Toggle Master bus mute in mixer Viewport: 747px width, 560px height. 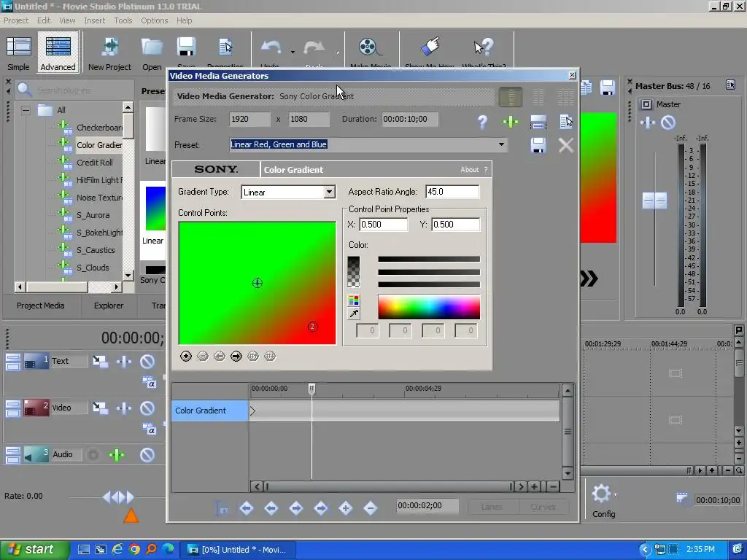point(668,122)
